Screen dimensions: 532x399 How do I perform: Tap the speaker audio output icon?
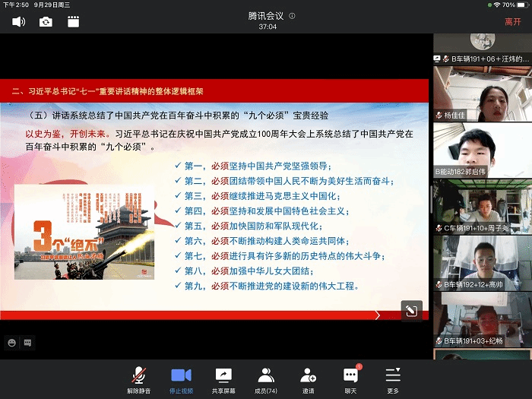(x=19, y=22)
